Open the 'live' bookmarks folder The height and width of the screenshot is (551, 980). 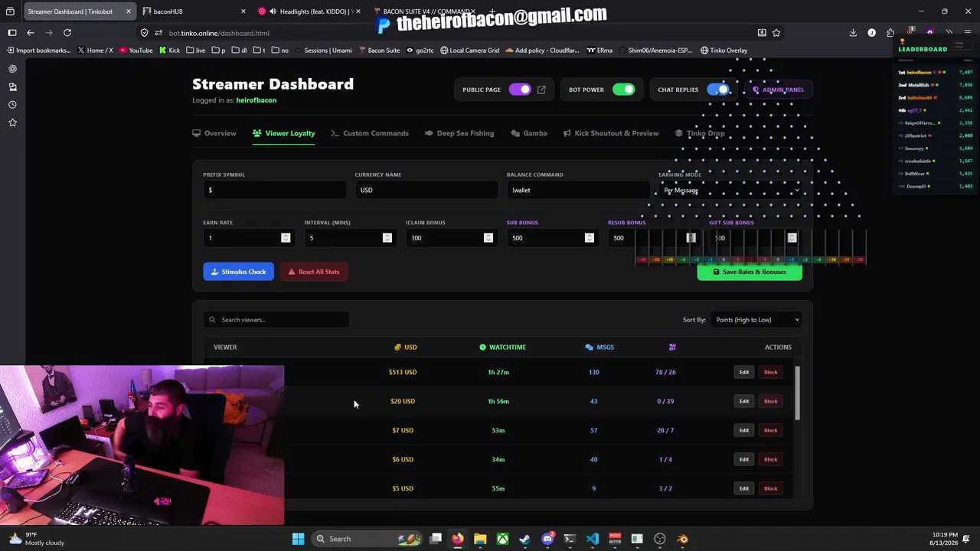pyautogui.click(x=196, y=51)
